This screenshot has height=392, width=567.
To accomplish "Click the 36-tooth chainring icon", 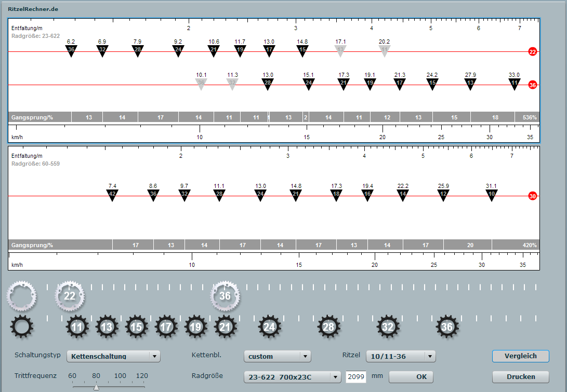I will (225, 296).
